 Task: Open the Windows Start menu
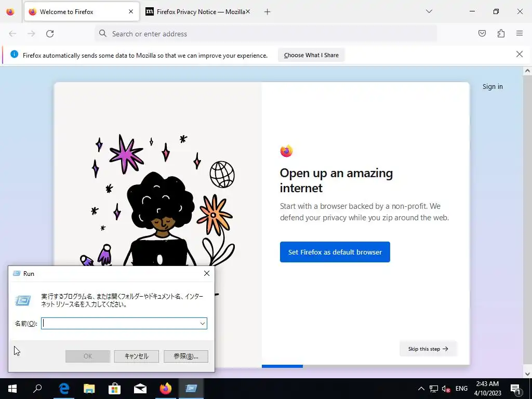(x=12, y=389)
